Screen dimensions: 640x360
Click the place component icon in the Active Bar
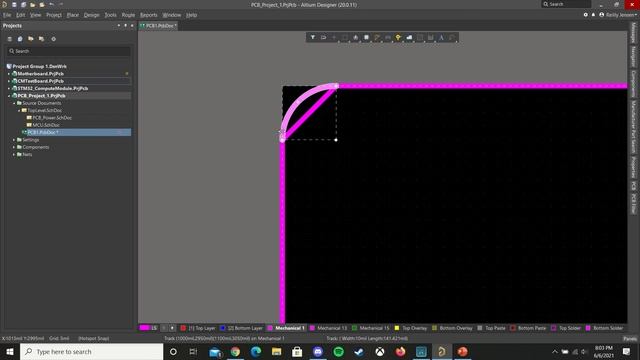coord(366,38)
